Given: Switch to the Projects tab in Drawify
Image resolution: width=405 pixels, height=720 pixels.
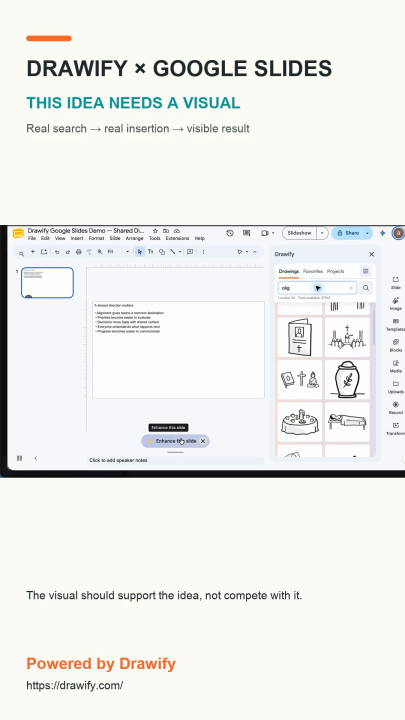Looking at the screenshot, I should 336,271.
